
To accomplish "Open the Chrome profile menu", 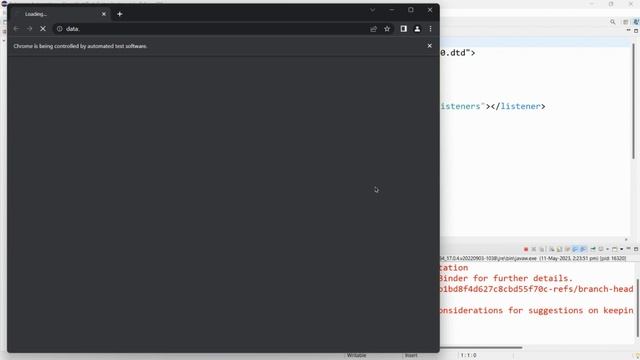I will pos(417,29).
